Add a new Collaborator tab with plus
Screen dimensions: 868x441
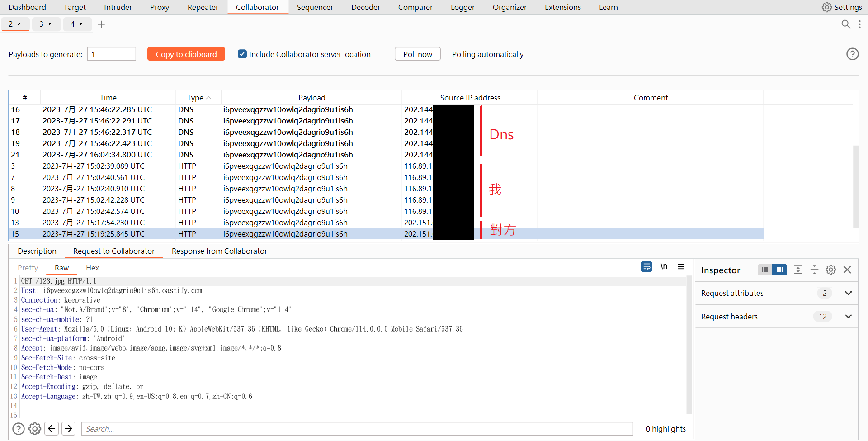coord(101,24)
